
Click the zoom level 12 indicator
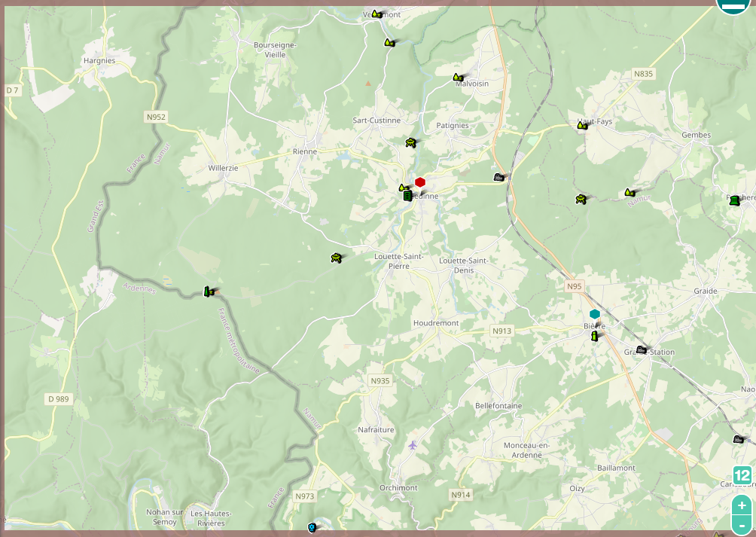742,475
